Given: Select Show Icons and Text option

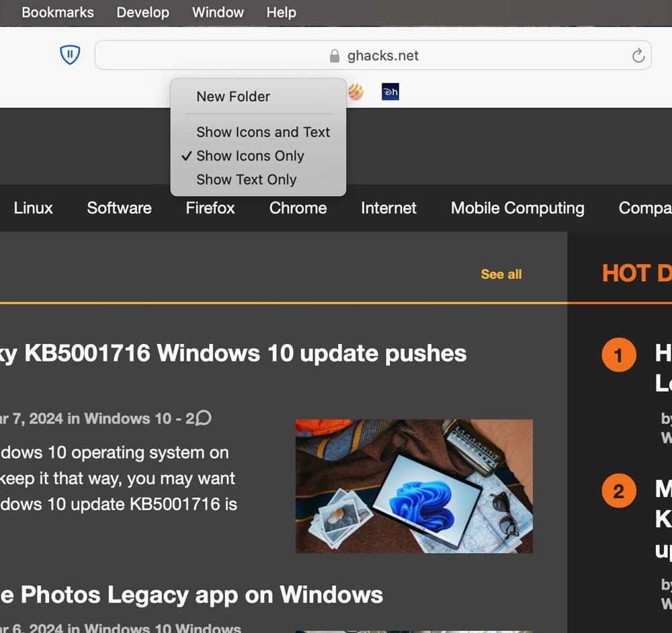Looking at the screenshot, I should click(263, 132).
